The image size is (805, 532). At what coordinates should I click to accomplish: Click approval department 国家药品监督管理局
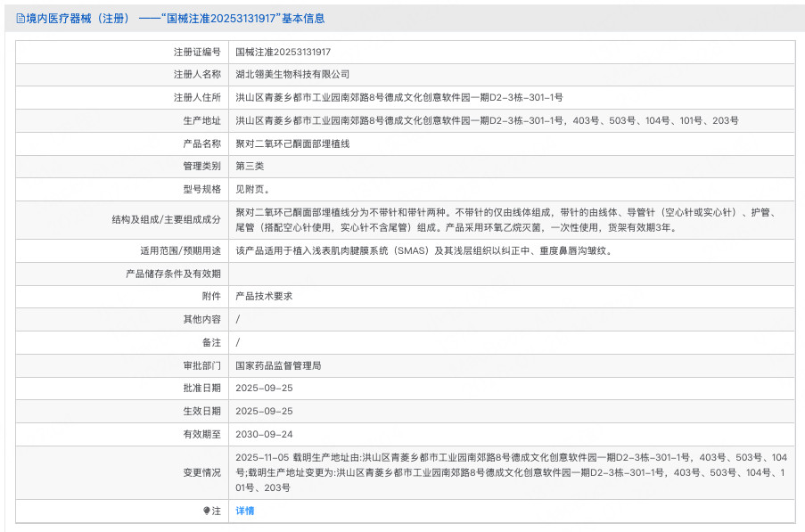[278, 365]
